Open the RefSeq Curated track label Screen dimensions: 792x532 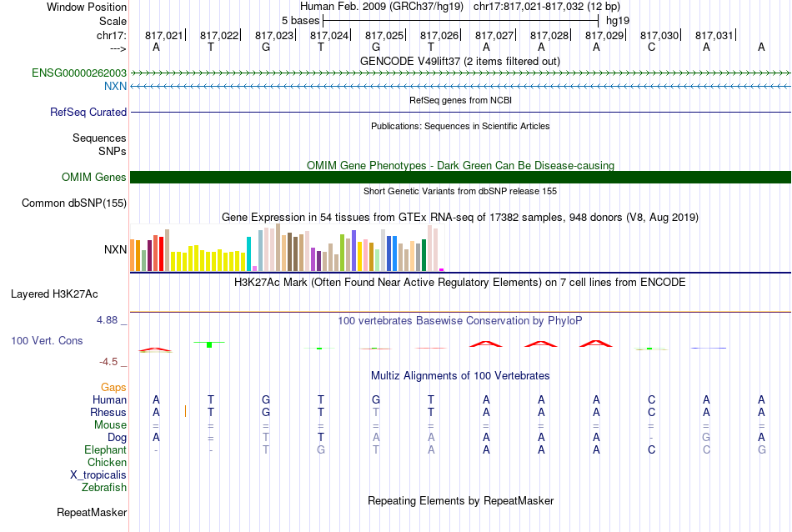[88, 112]
